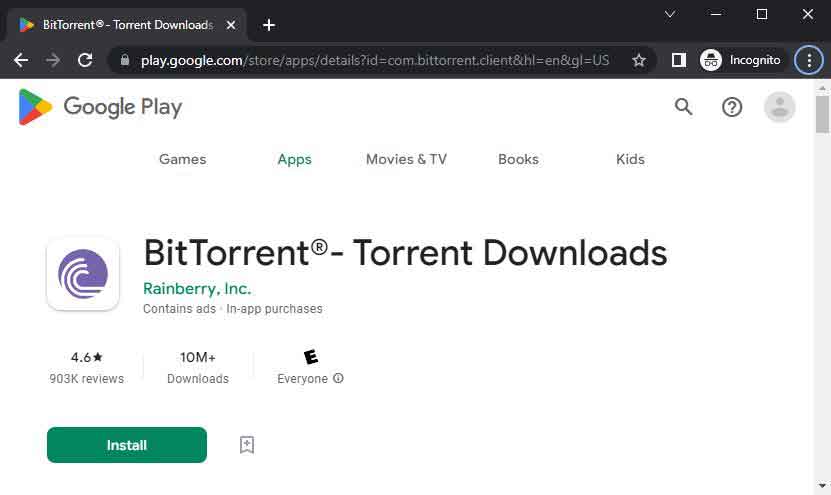
Task: Click the 10M+ Downloads stat
Action: pos(198,367)
